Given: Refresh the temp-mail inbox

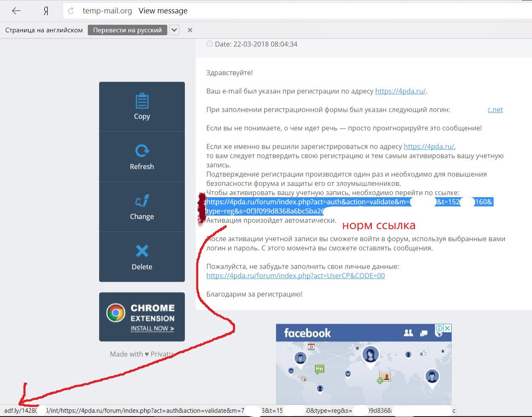Looking at the screenshot, I should (x=142, y=157).
